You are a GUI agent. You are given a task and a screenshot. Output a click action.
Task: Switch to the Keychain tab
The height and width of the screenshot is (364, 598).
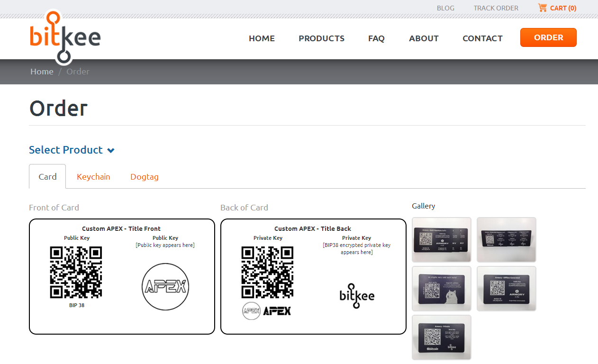[x=93, y=177]
